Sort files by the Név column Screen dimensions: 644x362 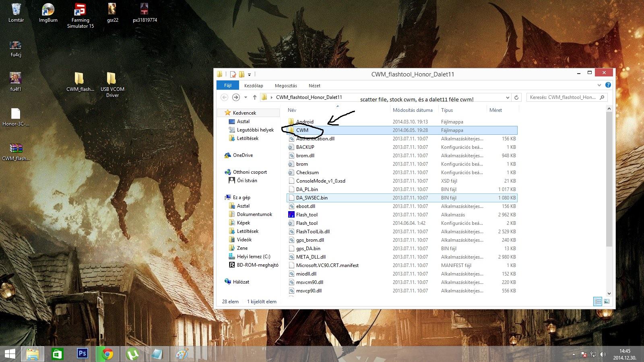(x=338, y=110)
